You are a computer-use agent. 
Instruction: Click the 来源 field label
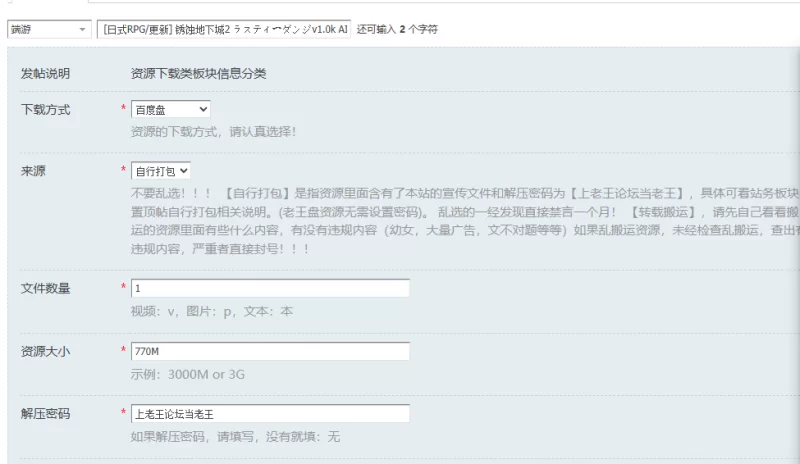coord(33,171)
